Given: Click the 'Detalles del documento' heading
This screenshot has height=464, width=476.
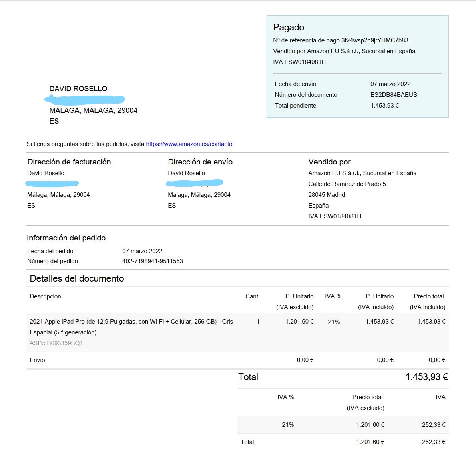Looking at the screenshot, I should tap(77, 279).
